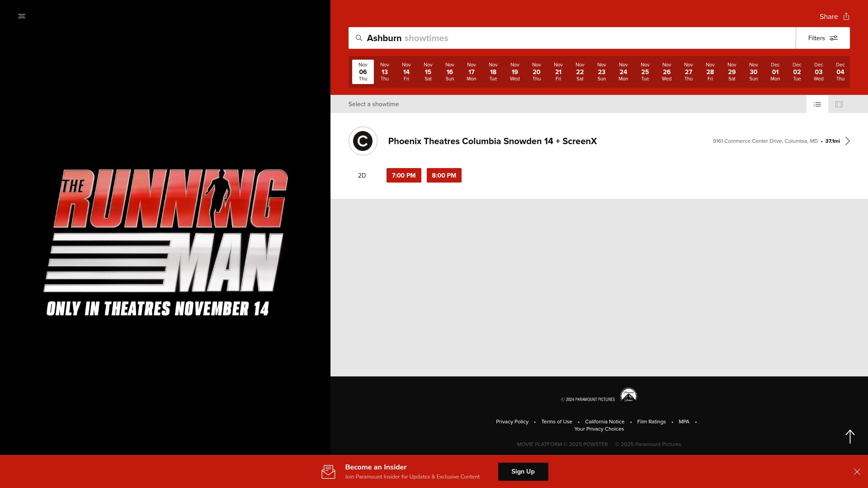Viewport: 868px width, 488px height.
Task: Open Privacy Policy link
Action: tap(512, 422)
